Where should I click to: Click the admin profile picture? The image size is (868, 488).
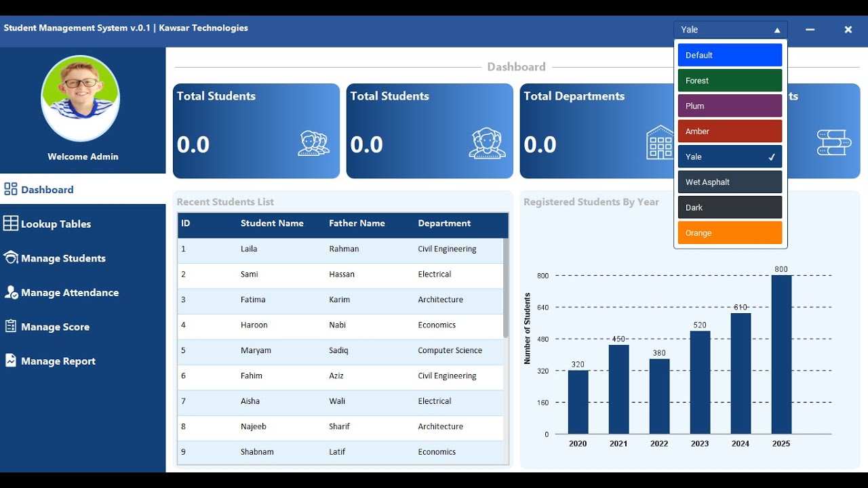(x=81, y=98)
